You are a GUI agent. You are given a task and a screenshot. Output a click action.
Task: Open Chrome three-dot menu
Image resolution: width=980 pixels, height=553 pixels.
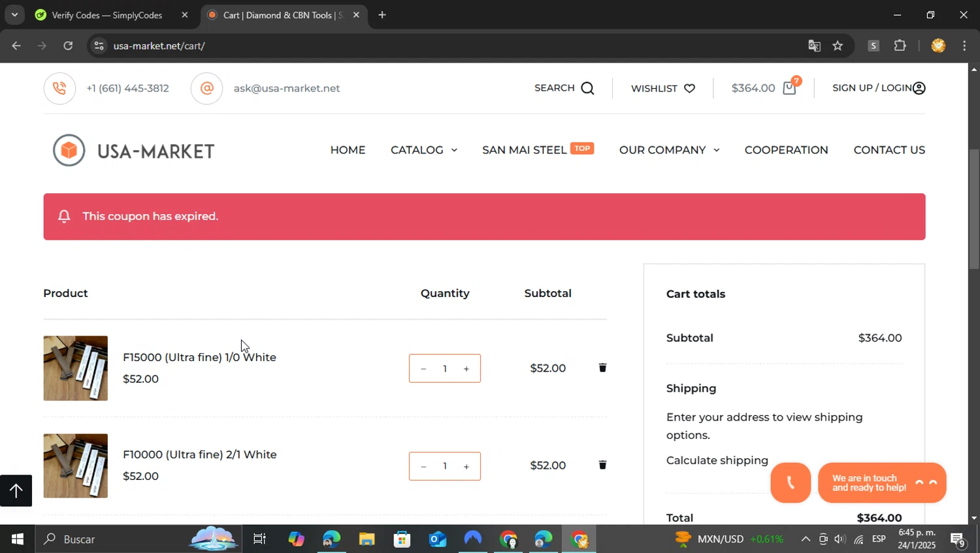(964, 46)
